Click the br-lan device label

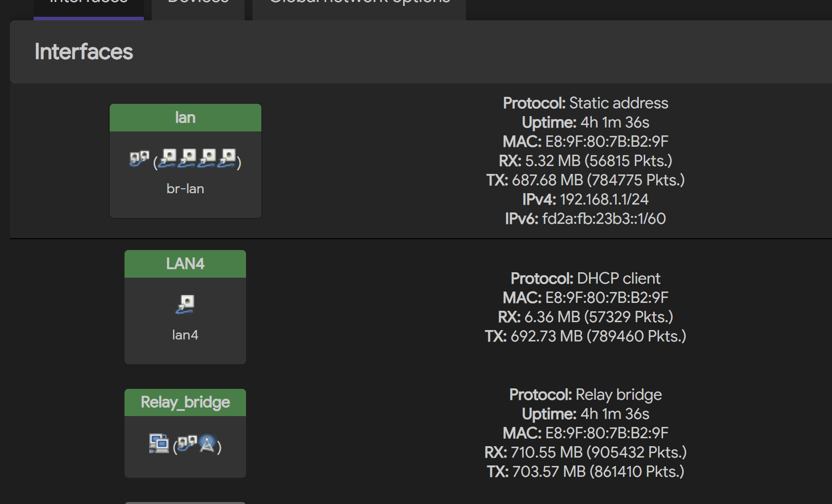tap(185, 189)
